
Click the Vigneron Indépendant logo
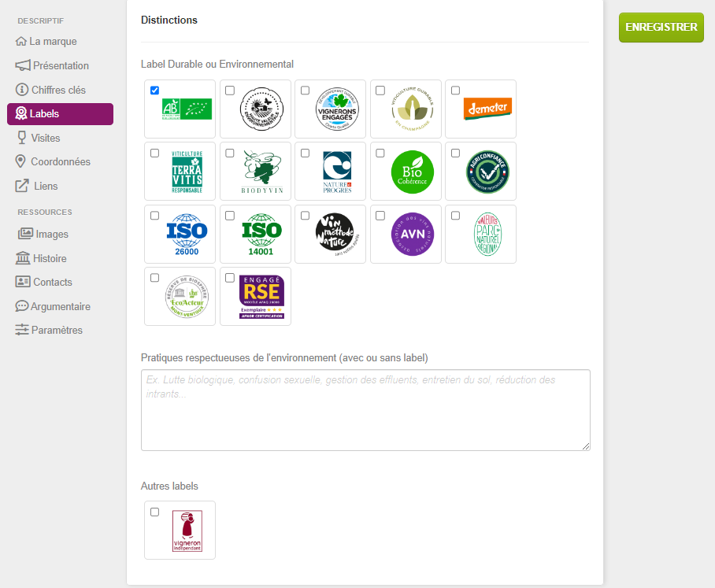187,531
